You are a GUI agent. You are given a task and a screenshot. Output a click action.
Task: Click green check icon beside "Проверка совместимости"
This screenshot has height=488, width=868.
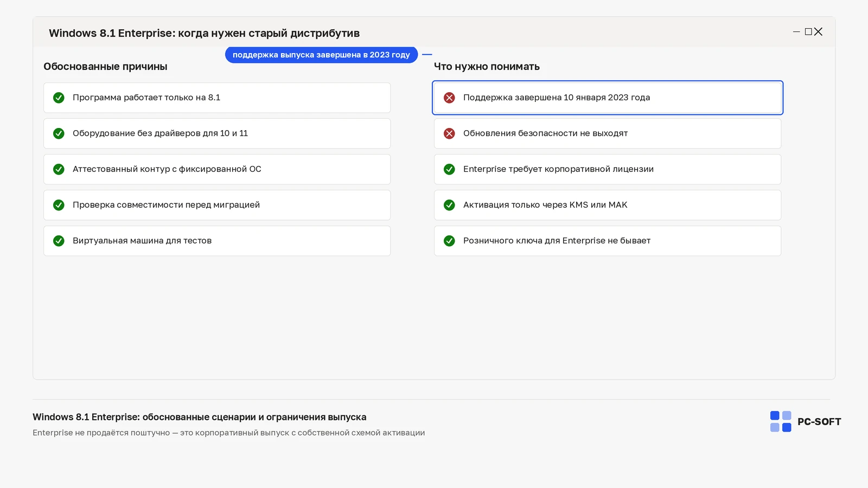pyautogui.click(x=59, y=205)
